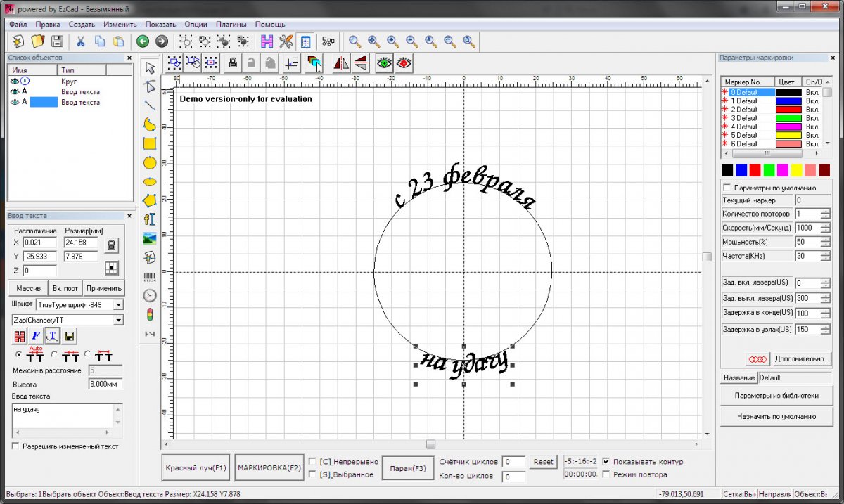
Task: Click the text-on-curve icon in text panel
Action: [53, 336]
